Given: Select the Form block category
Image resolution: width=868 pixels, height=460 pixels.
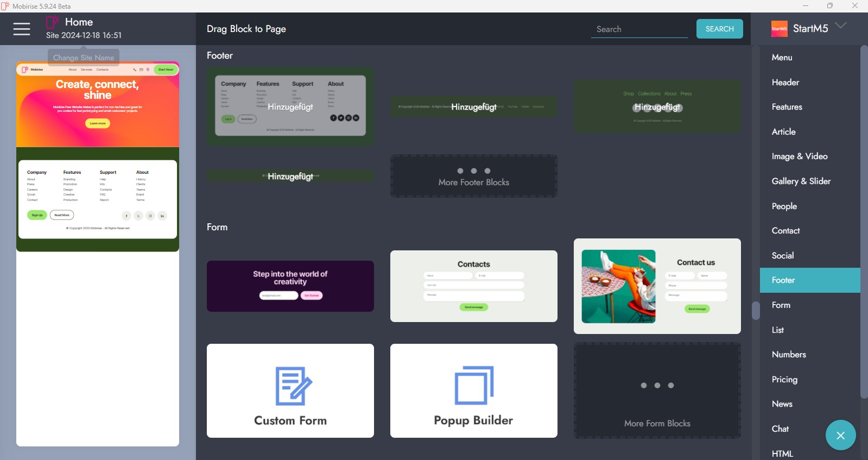Looking at the screenshot, I should point(781,305).
